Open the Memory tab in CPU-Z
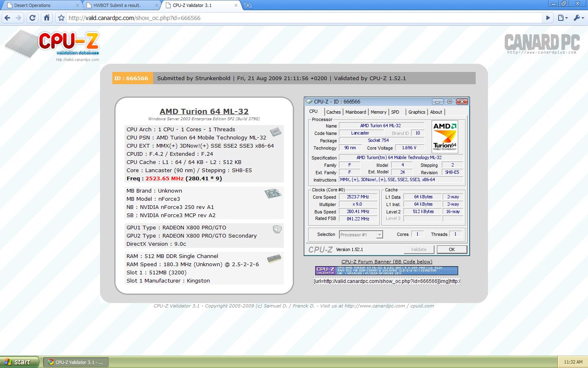This screenshot has height=368, width=588. (x=379, y=112)
